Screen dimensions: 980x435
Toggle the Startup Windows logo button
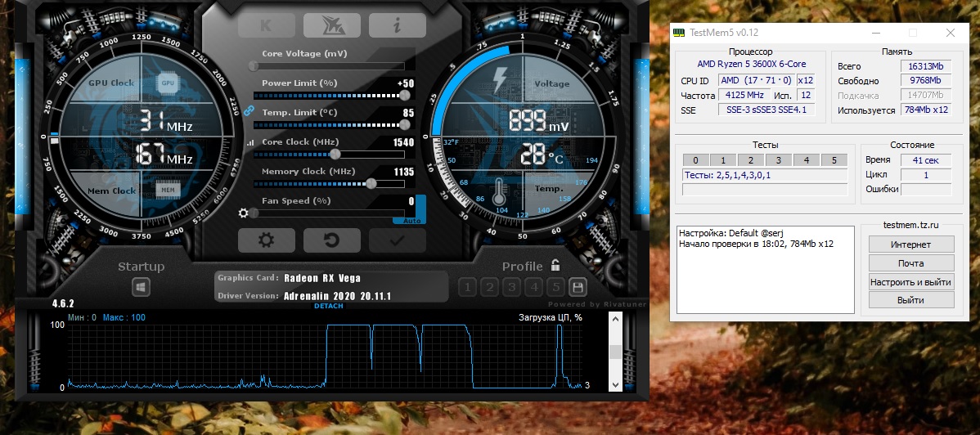[141, 288]
